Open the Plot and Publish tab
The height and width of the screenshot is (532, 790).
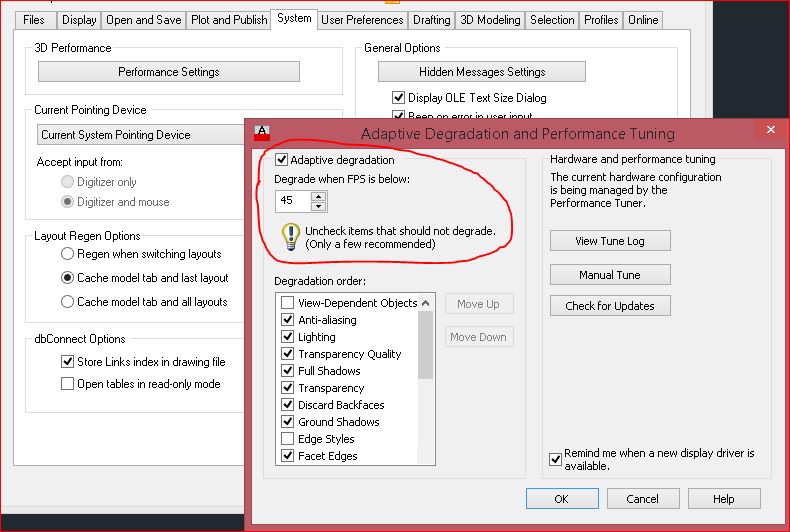[229, 20]
